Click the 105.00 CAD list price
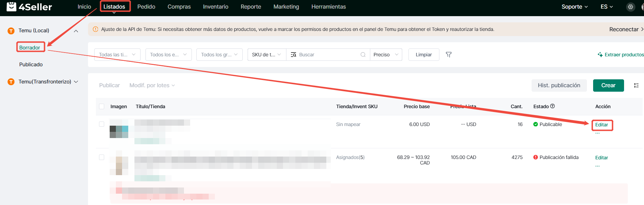 coord(463,157)
